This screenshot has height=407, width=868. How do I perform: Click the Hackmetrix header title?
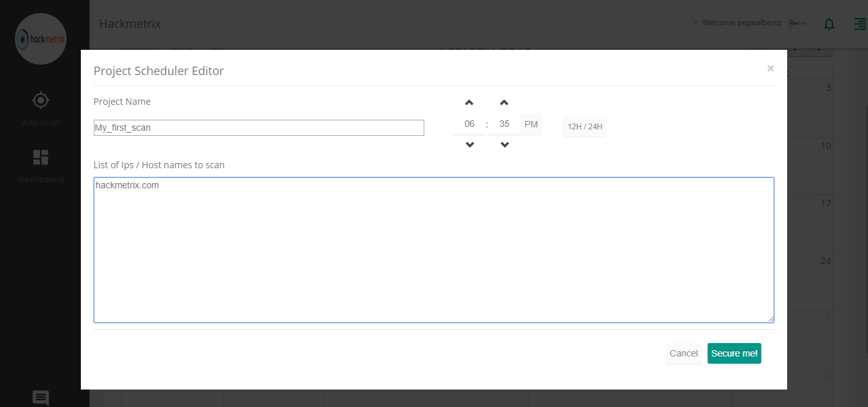click(x=130, y=24)
